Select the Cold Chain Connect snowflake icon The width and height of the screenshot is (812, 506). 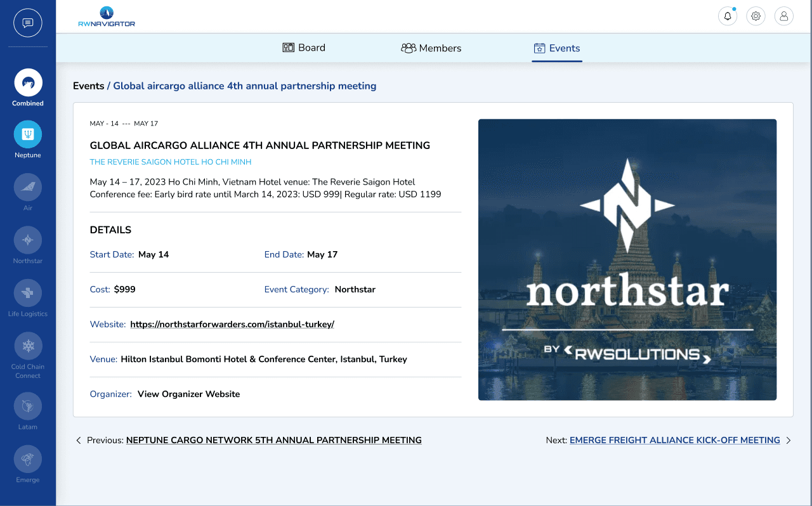[28, 346]
